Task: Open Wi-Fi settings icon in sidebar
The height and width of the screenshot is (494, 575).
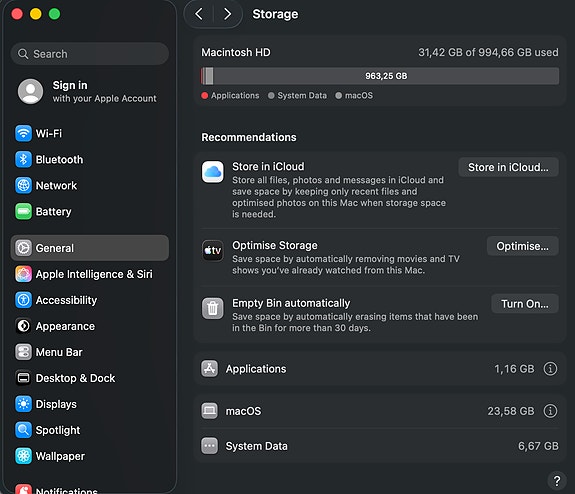Action: click(23, 133)
